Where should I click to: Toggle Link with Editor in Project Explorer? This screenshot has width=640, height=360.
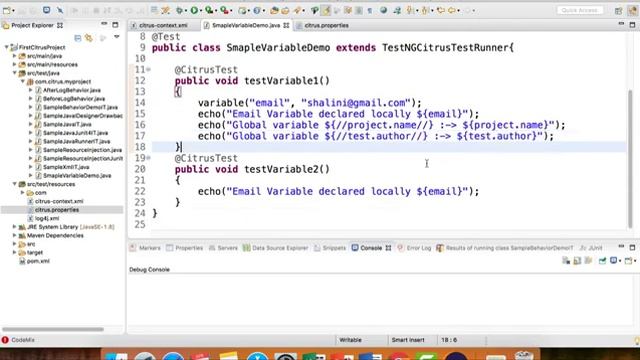(x=89, y=38)
